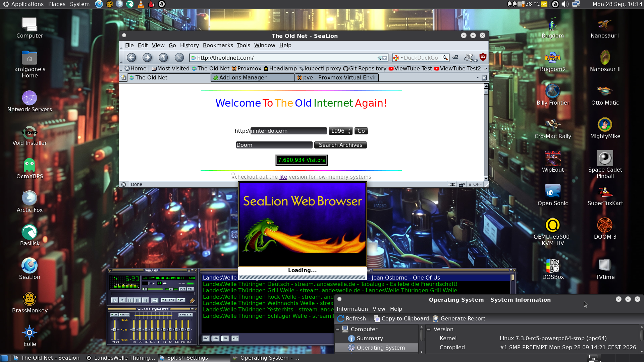Image resolution: width=644 pixels, height=362 pixels.
Task: Follow the lite version link
Action: click(283, 177)
